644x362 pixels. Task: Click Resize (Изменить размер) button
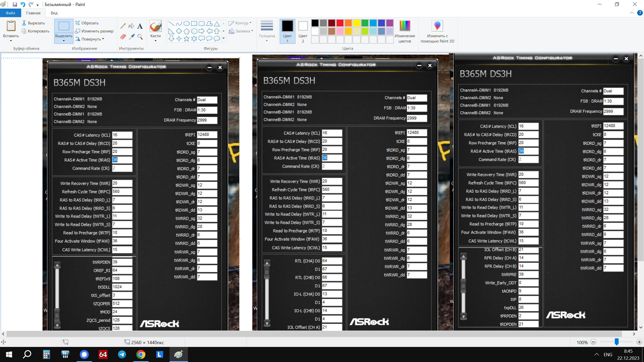pos(94,31)
